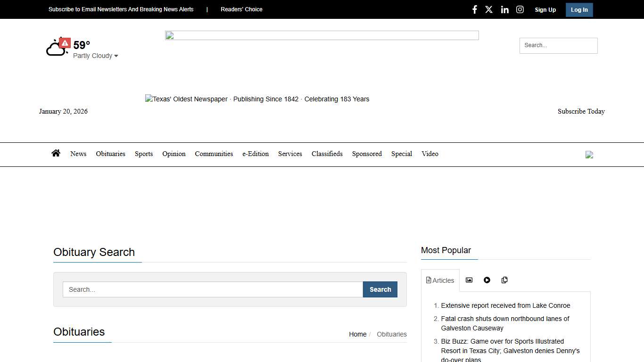Show most popular images tab icon
Image resolution: width=644 pixels, height=362 pixels.
[x=469, y=280]
